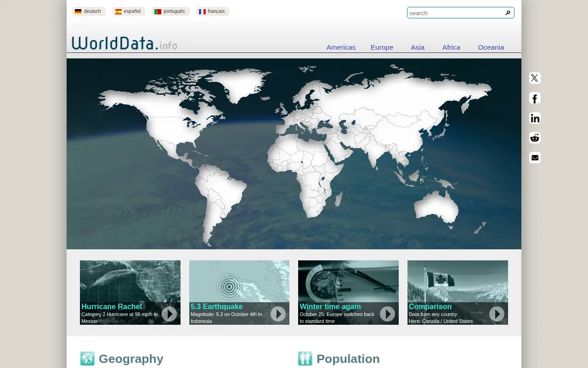Open the Africa menu
The image size is (588, 368).
point(451,47)
